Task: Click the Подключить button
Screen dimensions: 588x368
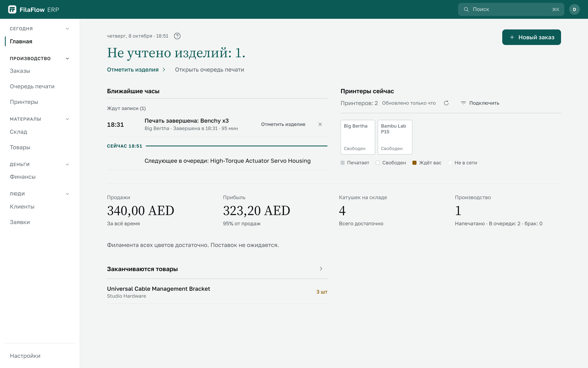Action: click(480, 103)
